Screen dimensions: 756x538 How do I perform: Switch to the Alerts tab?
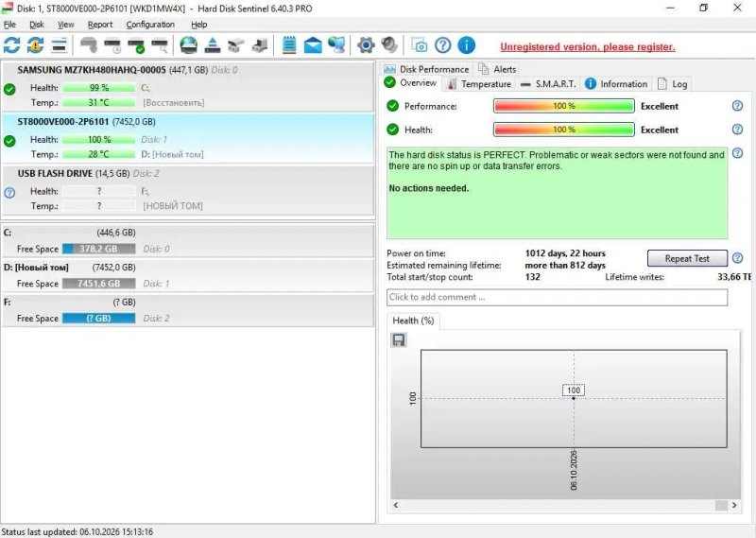click(x=498, y=69)
